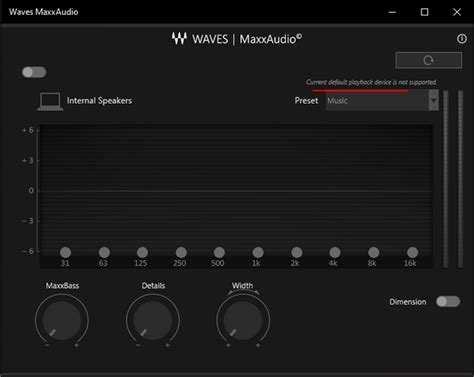The width and height of the screenshot is (474, 377).
Task: Minimize the Waves MaxxAudio window
Action: [x=392, y=12]
